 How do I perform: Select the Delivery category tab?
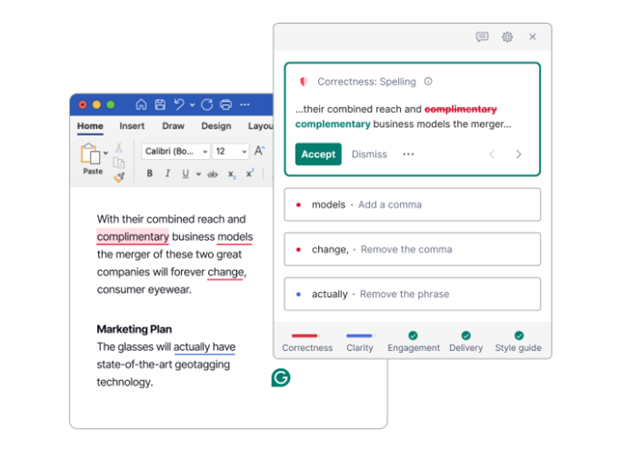(x=466, y=342)
